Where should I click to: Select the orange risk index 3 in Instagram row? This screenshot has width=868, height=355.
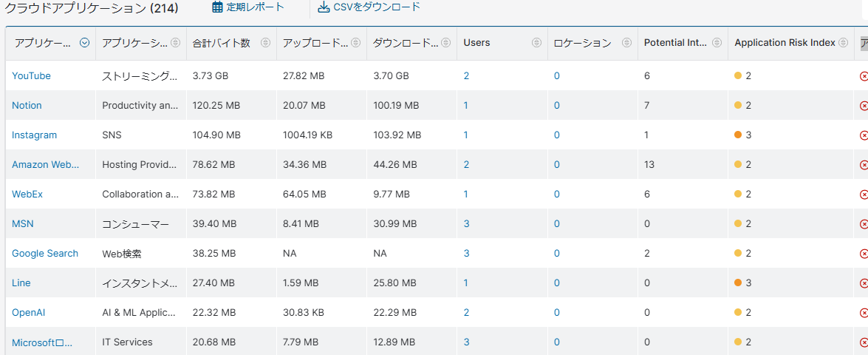742,135
